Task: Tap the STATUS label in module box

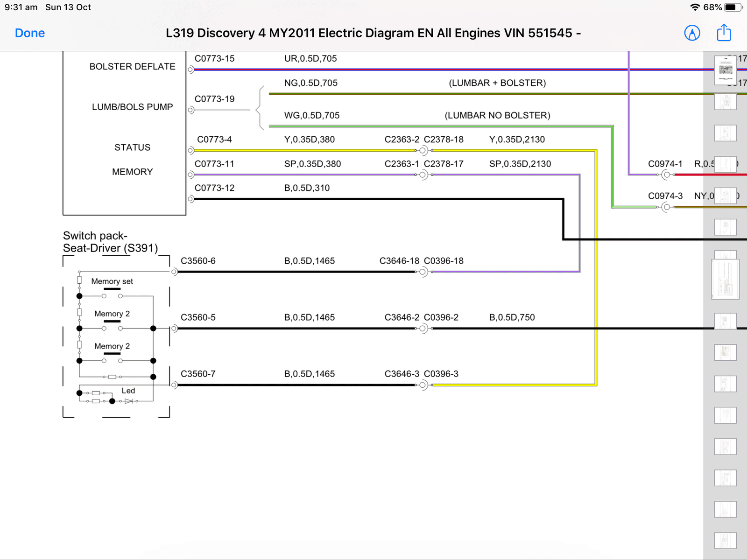Action: (133, 147)
